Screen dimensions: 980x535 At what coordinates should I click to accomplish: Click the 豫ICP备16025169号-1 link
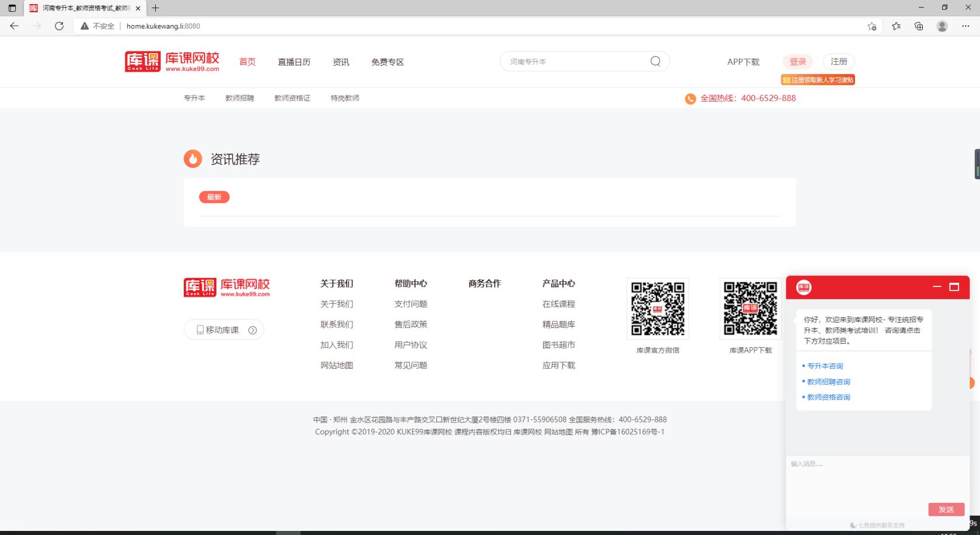point(628,432)
